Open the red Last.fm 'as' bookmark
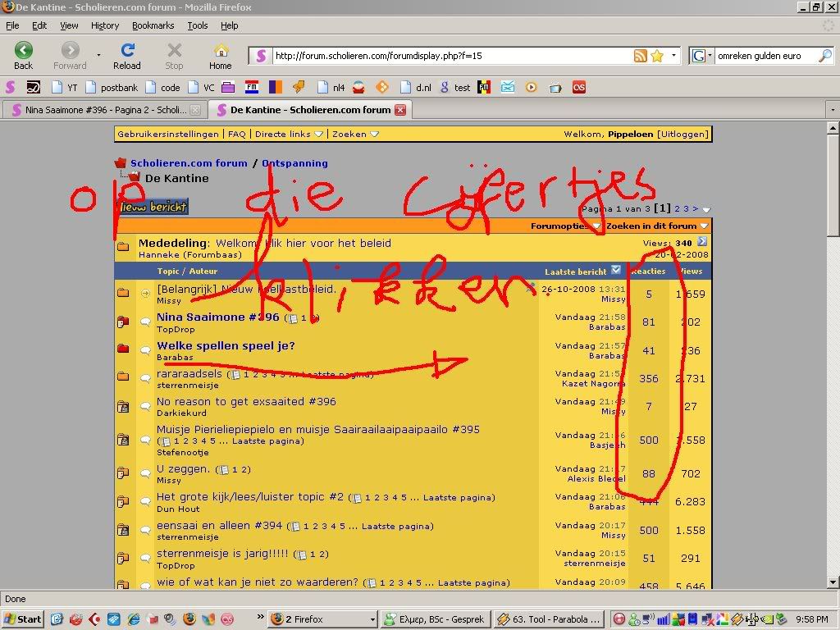The height and width of the screenshot is (630, 840). pos(579,87)
